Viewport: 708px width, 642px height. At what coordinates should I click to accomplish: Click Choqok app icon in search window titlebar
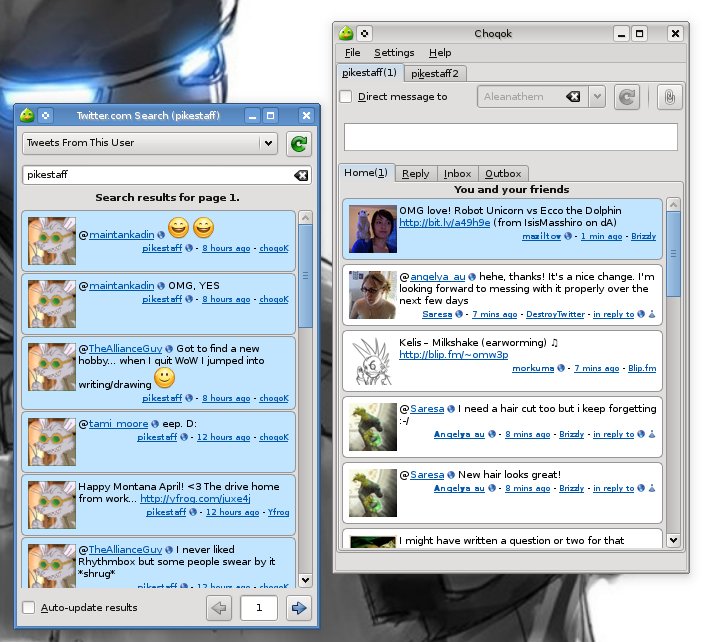coord(27,116)
